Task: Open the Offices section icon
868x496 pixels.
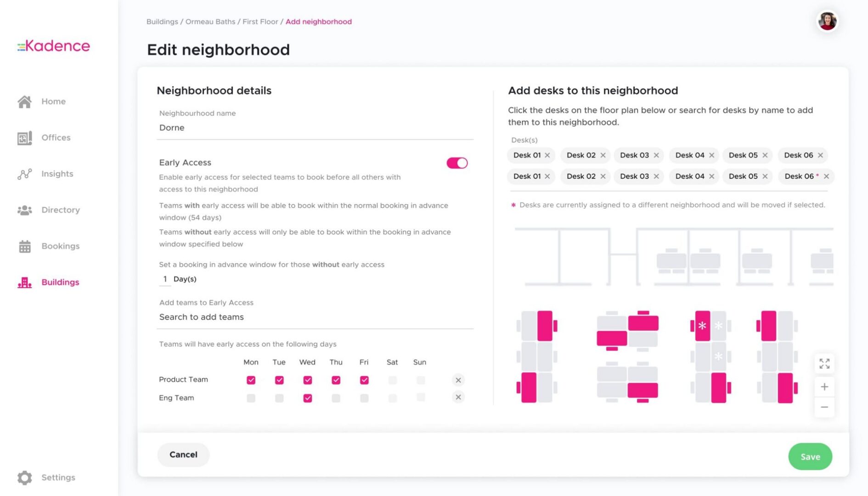Action: point(24,138)
